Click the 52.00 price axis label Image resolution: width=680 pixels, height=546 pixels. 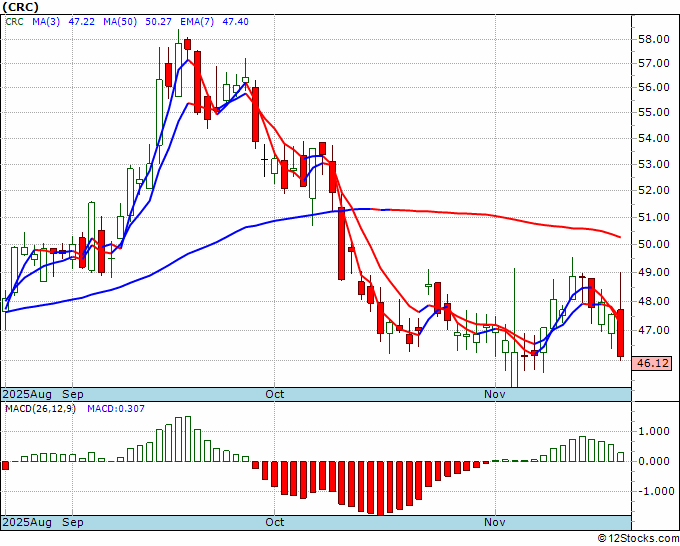pyautogui.click(x=654, y=190)
